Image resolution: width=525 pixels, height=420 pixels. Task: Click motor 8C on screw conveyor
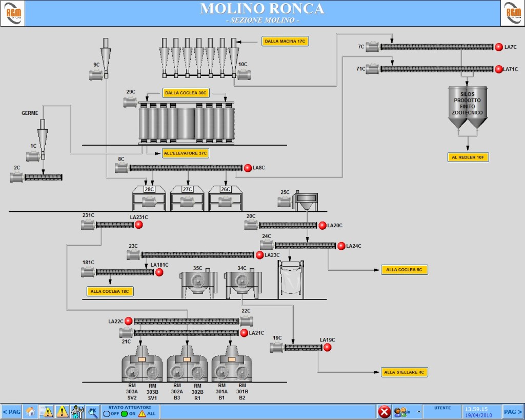(122, 168)
